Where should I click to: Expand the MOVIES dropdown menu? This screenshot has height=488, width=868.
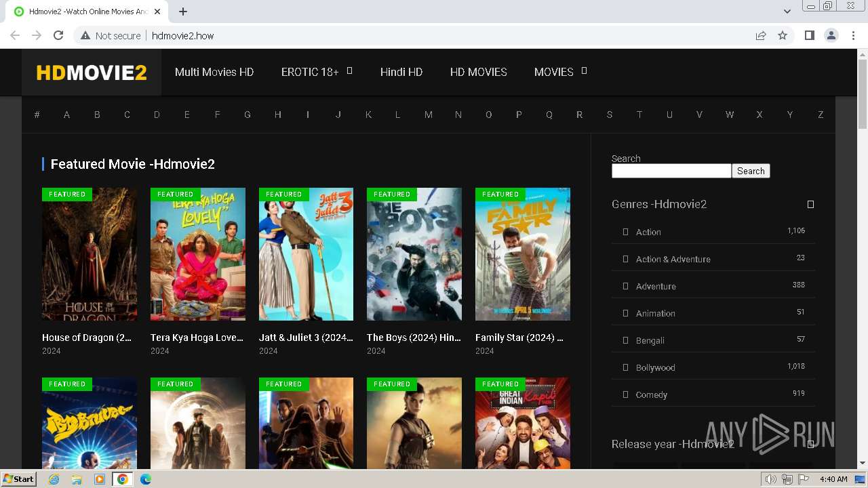pos(560,72)
